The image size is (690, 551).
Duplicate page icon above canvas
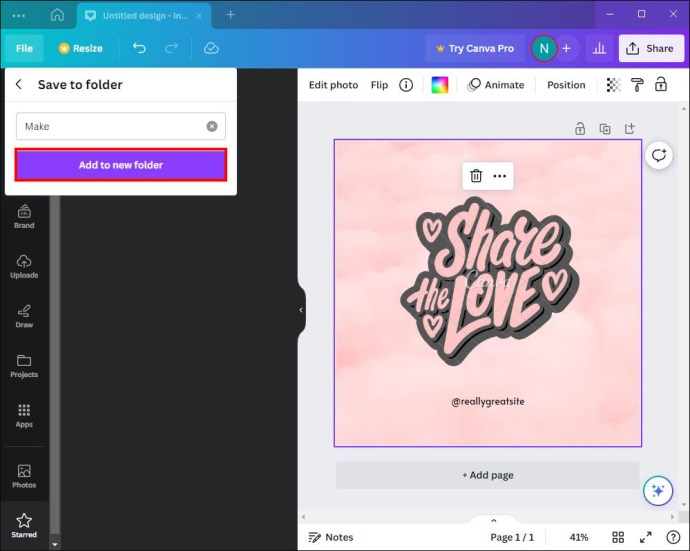(605, 129)
